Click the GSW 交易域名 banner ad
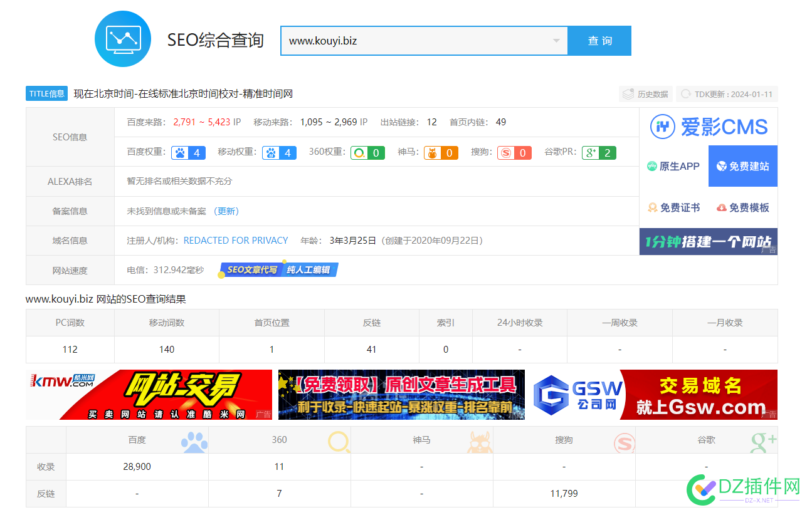The image size is (812, 515). coord(655,395)
